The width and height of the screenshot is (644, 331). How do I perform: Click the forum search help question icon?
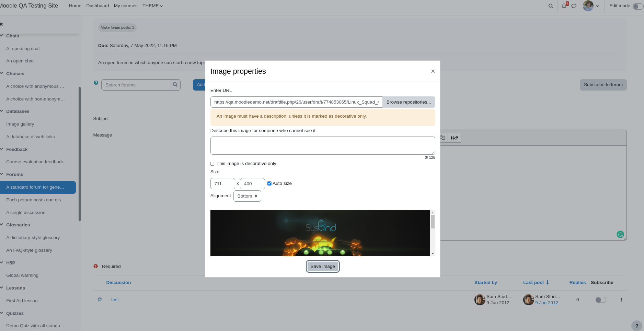tap(96, 83)
